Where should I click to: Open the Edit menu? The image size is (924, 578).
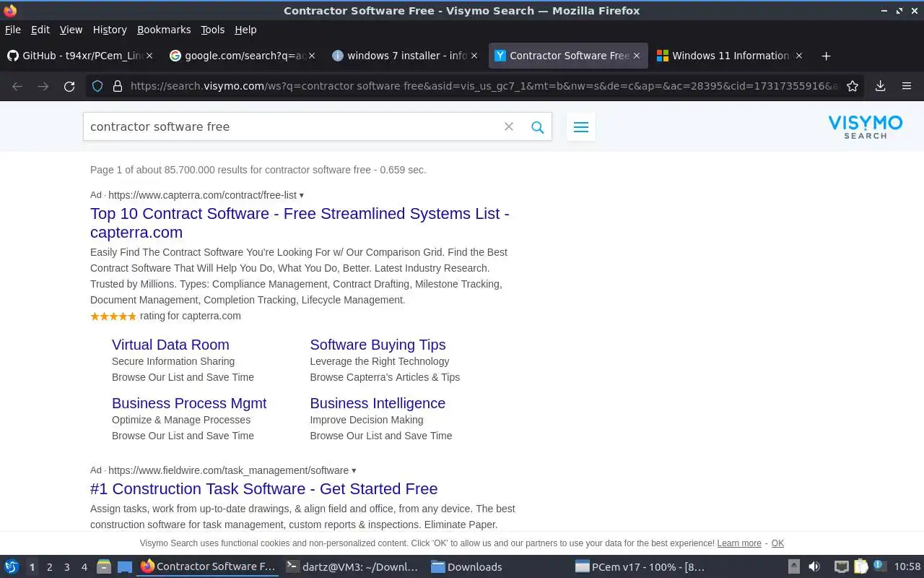(x=40, y=30)
